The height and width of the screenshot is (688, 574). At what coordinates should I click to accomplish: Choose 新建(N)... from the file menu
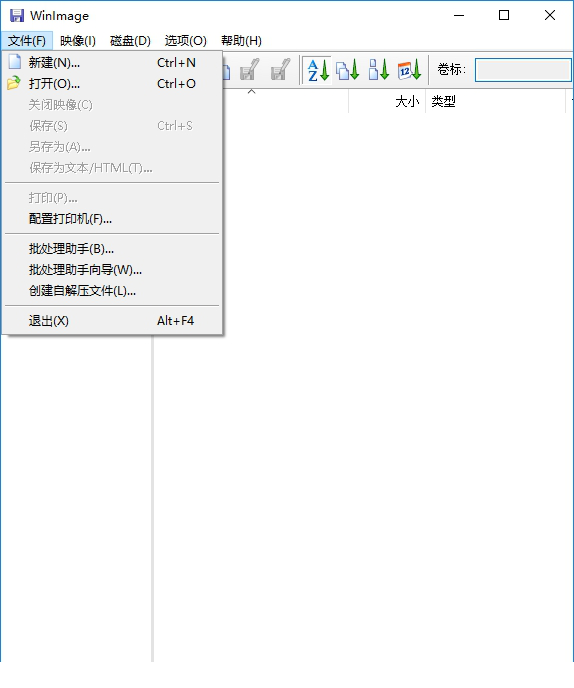click(x=112, y=63)
